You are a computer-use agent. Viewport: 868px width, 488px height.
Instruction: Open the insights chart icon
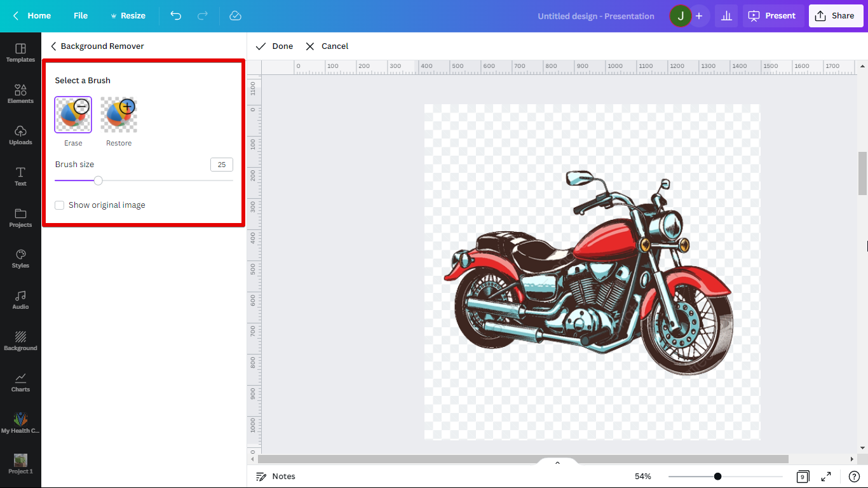click(726, 16)
